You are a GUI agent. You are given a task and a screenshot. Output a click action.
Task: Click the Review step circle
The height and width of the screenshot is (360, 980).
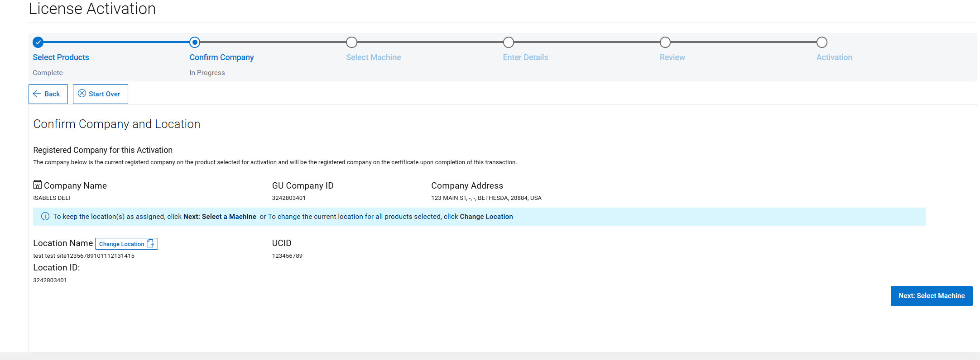(665, 43)
